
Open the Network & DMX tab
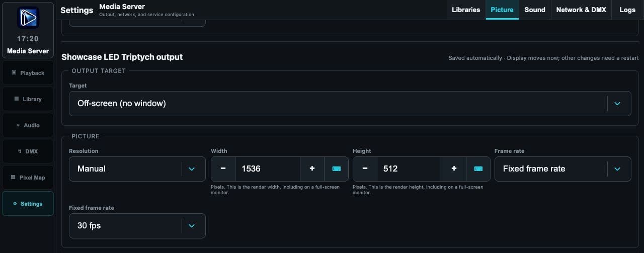click(x=581, y=10)
